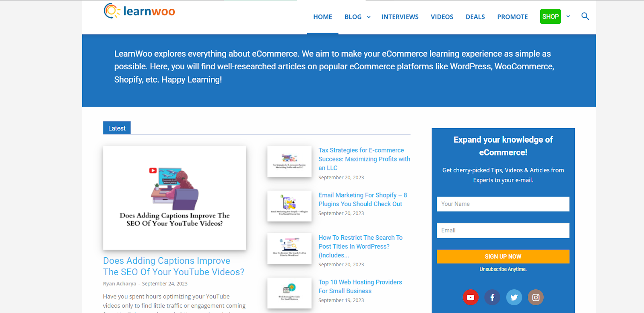
Task: Visit LearnWoo's YouTube channel icon
Action: [x=471, y=297]
